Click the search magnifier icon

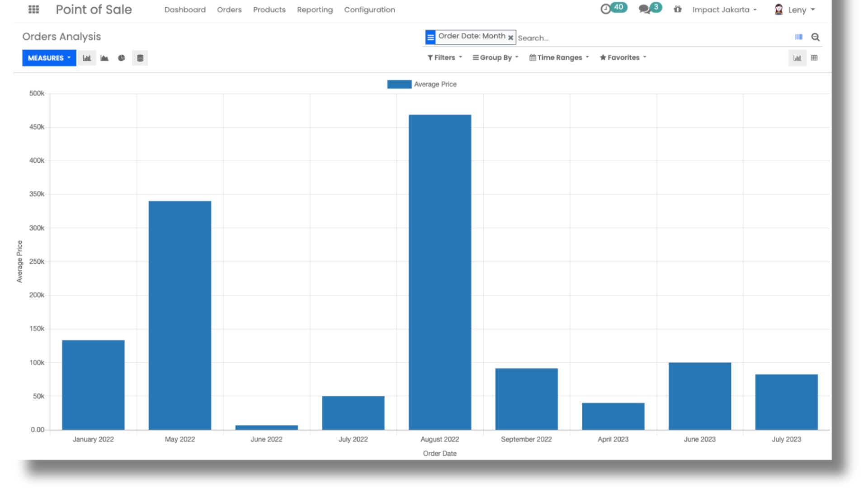coord(815,37)
